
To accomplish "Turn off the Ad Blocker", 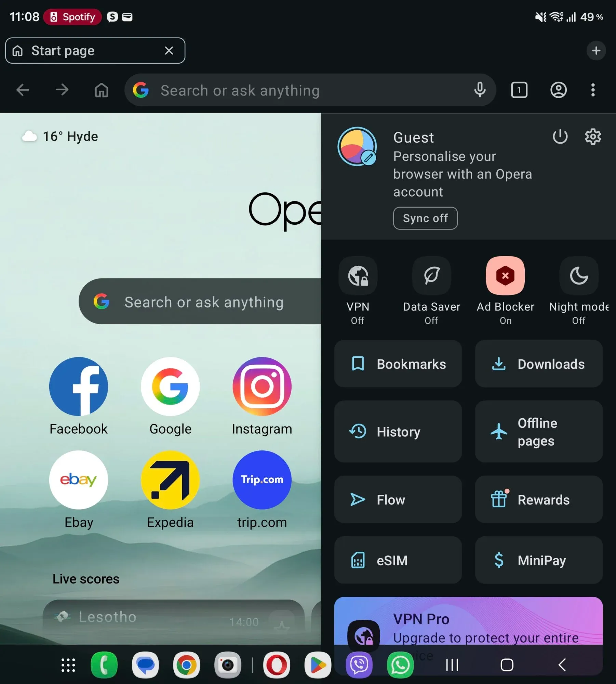I will (x=505, y=276).
